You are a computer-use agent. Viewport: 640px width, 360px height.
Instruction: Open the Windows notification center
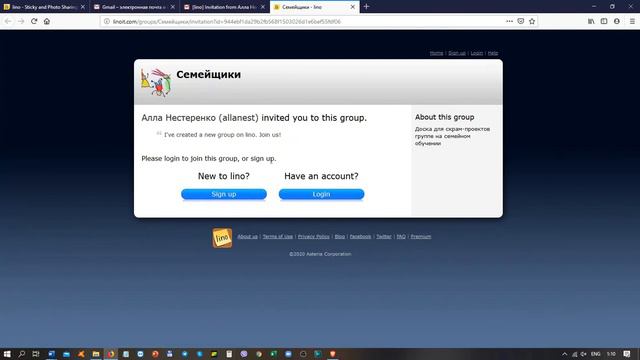click(627, 354)
